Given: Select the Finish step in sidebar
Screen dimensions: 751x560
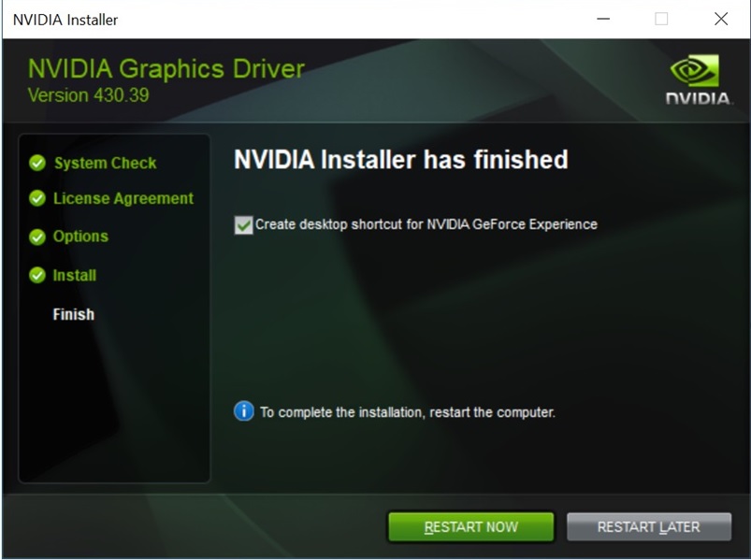Looking at the screenshot, I should [74, 314].
